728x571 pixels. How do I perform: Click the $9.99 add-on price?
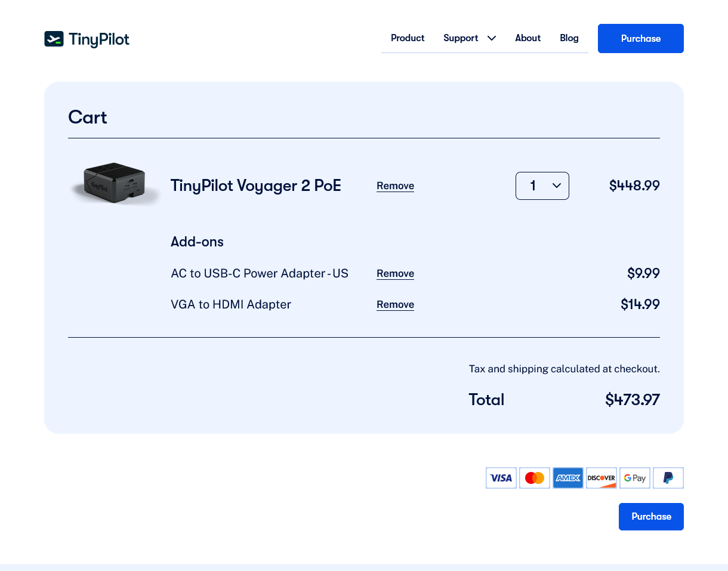click(x=643, y=273)
